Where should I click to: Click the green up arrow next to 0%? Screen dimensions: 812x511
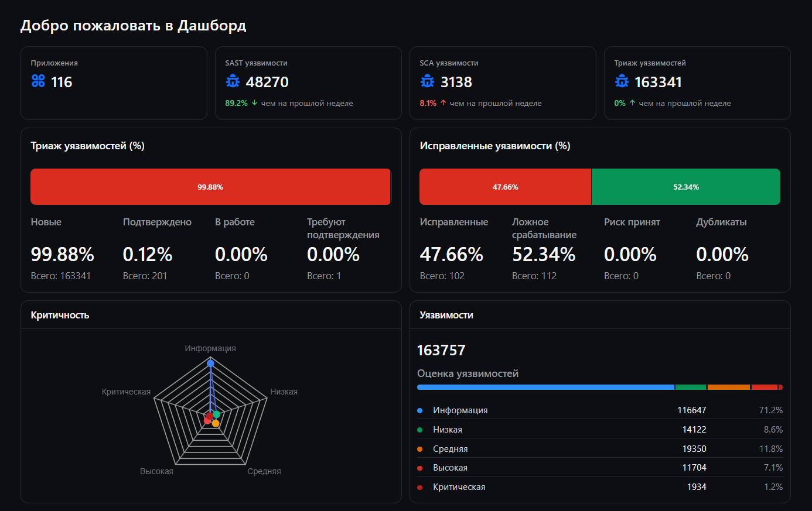tap(632, 103)
